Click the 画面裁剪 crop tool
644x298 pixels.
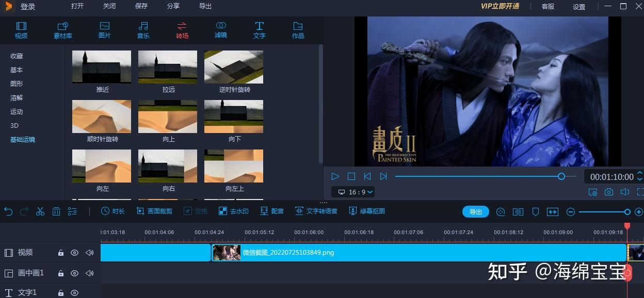coord(154,211)
